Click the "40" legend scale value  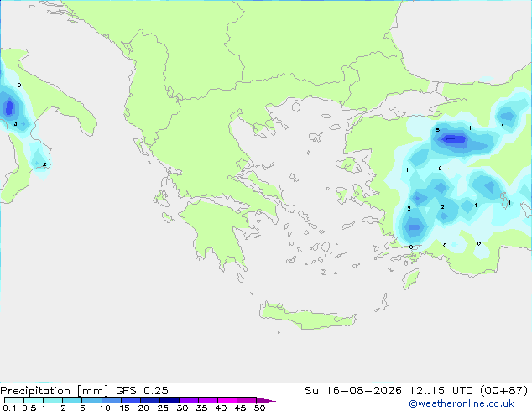[x=221, y=408]
